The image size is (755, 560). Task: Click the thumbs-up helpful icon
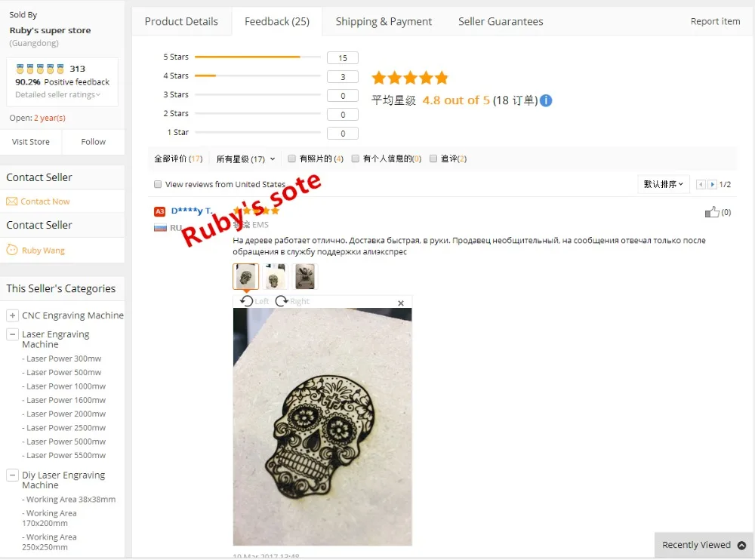click(x=712, y=212)
